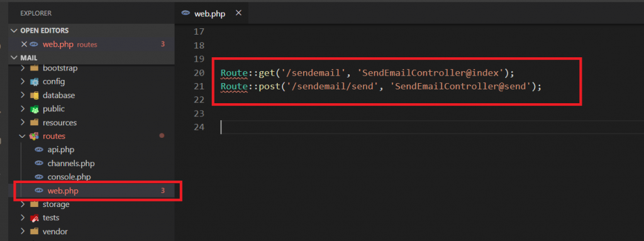Collapse the routes folder chevron

23,136
